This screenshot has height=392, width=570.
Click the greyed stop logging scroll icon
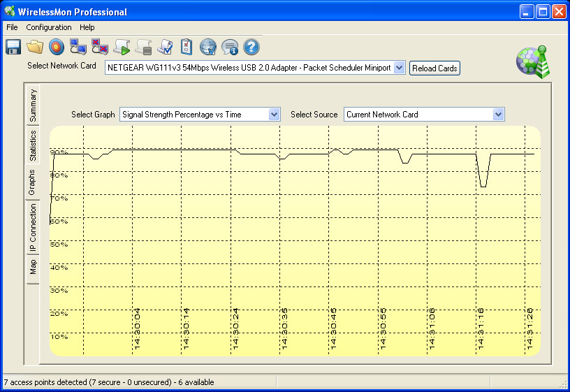click(x=144, y=48)
